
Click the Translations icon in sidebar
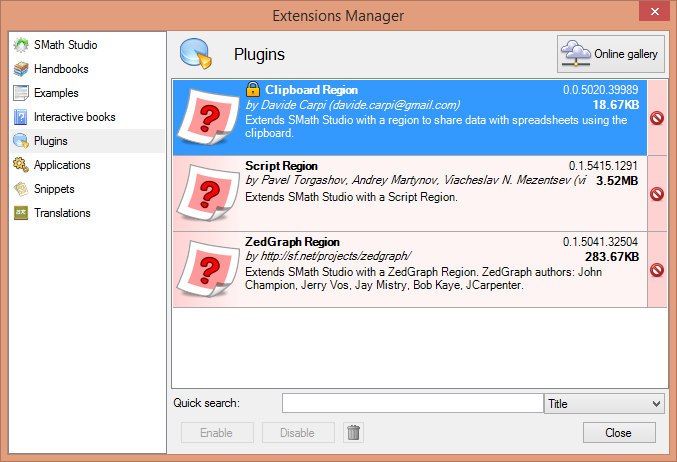point(21,213)
